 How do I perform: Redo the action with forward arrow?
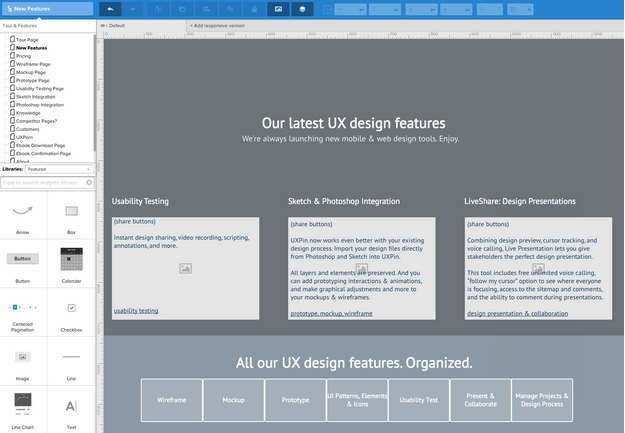pyautogui.click(x=133, y=9)
